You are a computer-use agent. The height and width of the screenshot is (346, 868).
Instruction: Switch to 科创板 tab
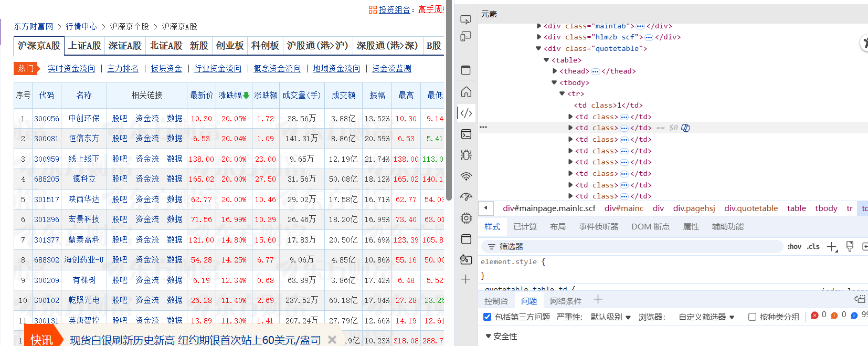(265, 46)
